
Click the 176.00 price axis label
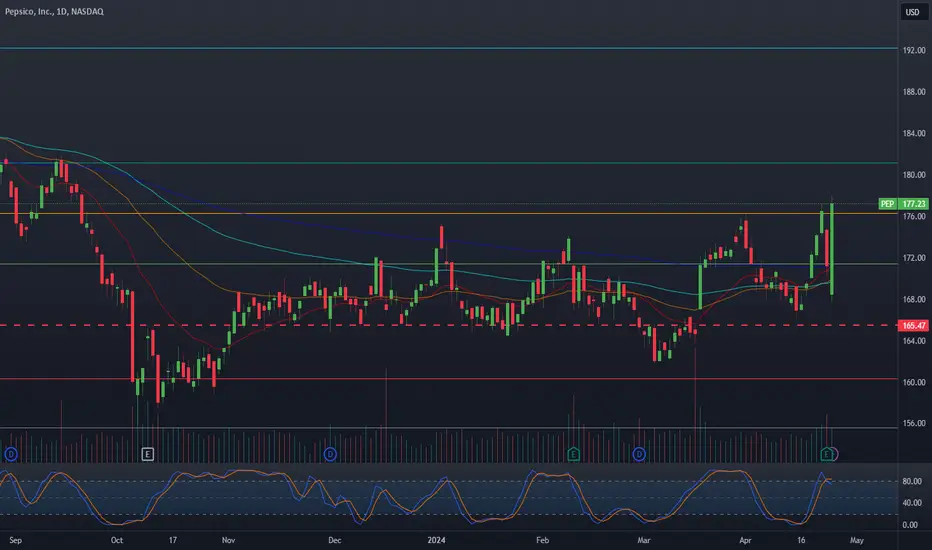click(x=914, y=216)
